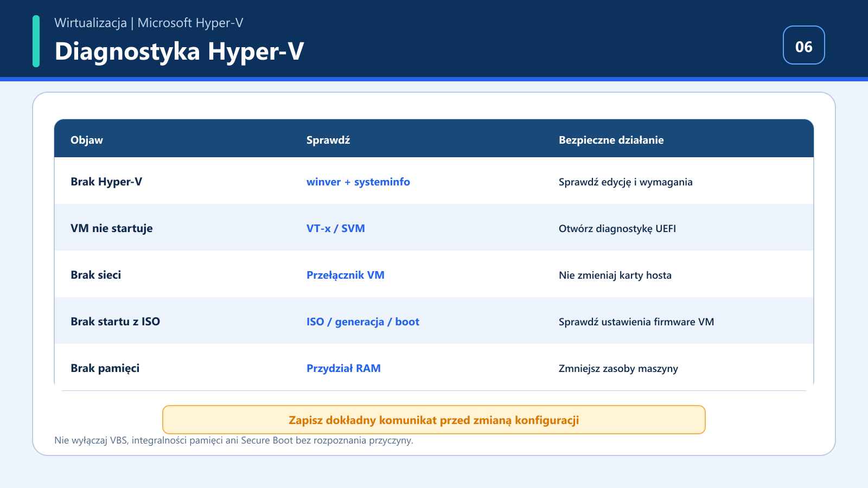Click the Sprawdź column header

coord(328,140)
